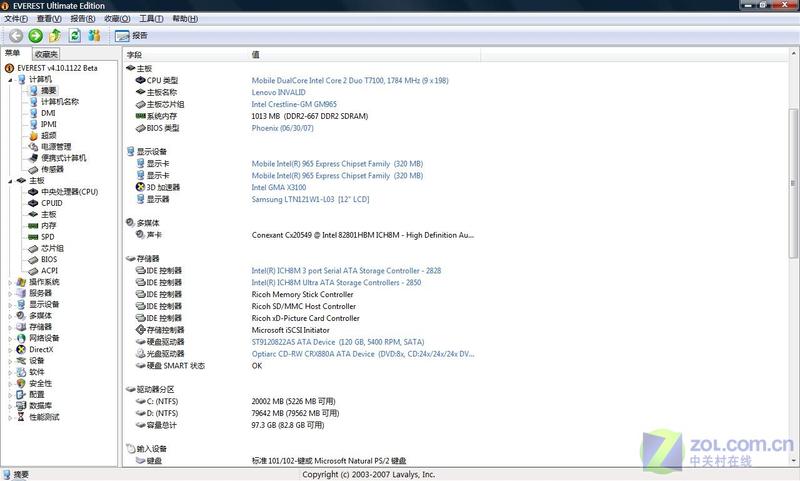Open the Samsung LTN121W1-L03 monitor link

pyautogui.click(x=310, y=199)
